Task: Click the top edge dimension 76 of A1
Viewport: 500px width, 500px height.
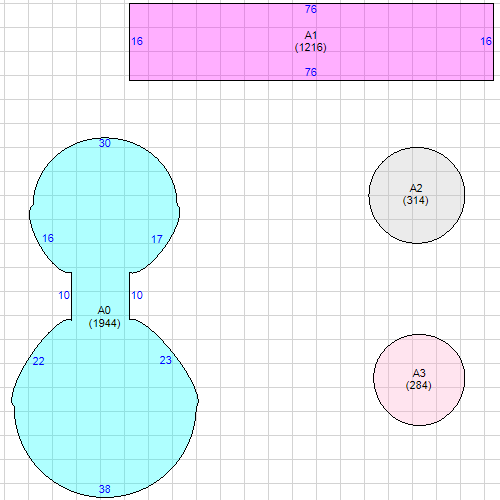Action: pyautogui.click(x=311, y=9)
